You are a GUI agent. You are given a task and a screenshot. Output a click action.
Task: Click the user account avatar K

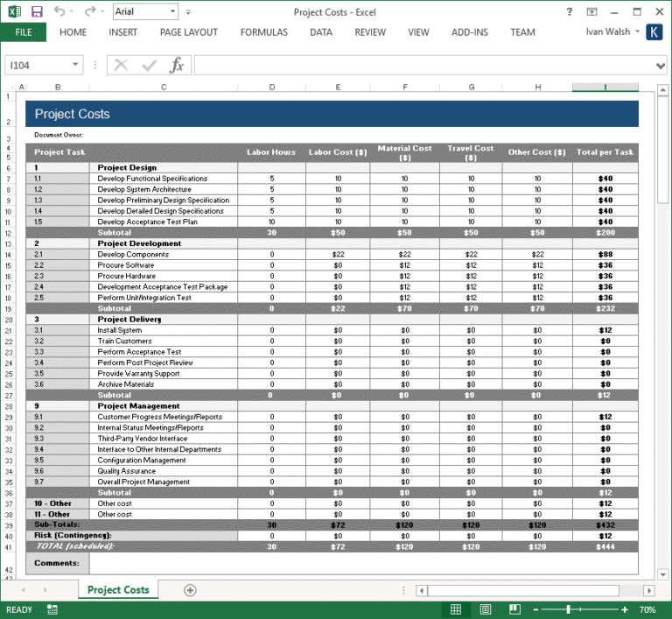click(x=654, y=32)
